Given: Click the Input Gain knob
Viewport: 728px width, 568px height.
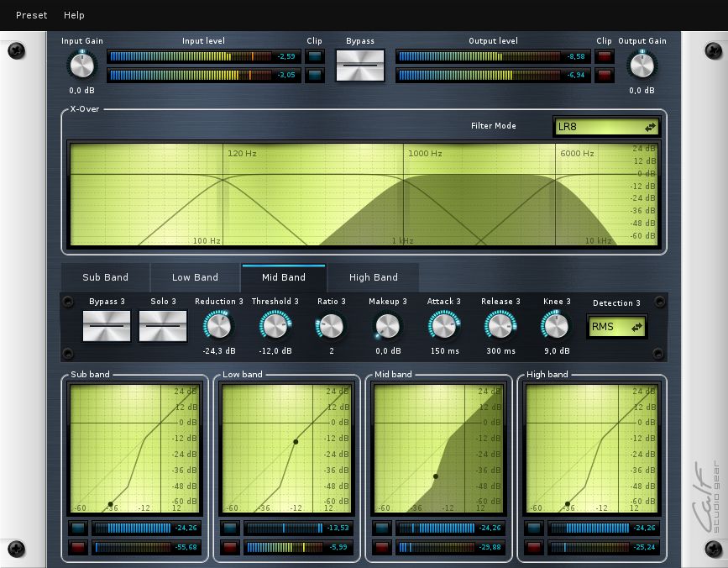Looking at the screenshot, I should pos(81,65).
